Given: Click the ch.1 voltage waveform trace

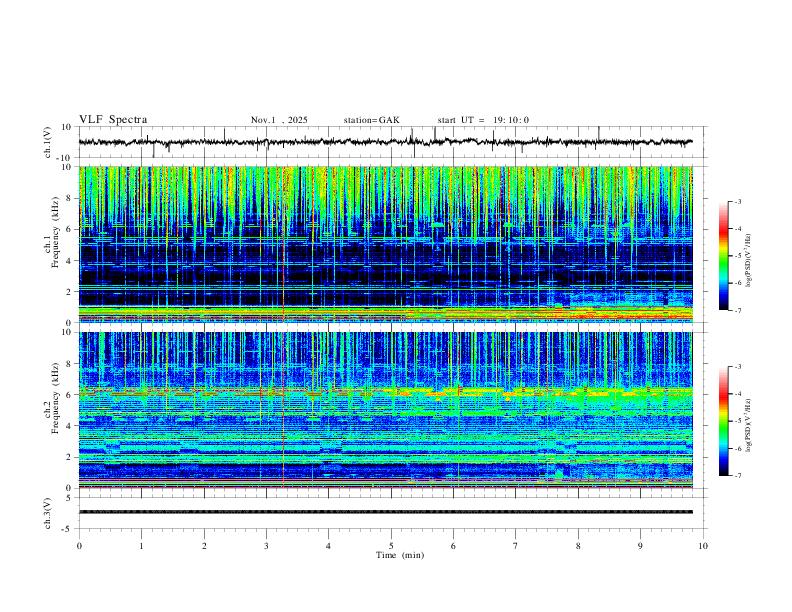Looking at the screenshot, I should pos(385,142).
